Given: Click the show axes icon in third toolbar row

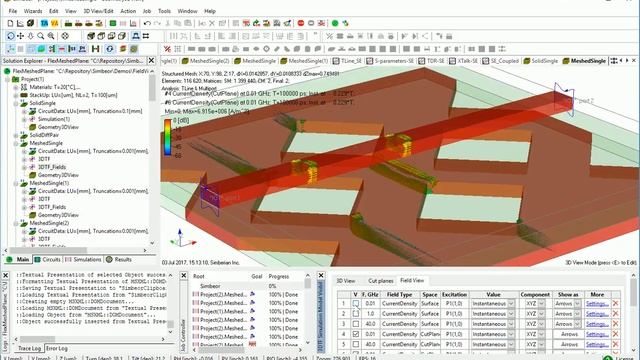Looking at the screenshot, I should 11,49.
